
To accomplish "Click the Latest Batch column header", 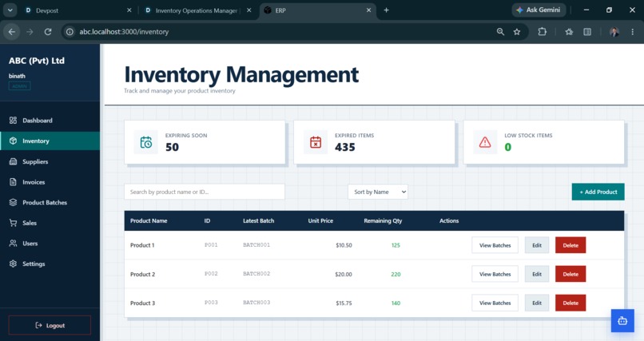I will click(x=258, y=220).
